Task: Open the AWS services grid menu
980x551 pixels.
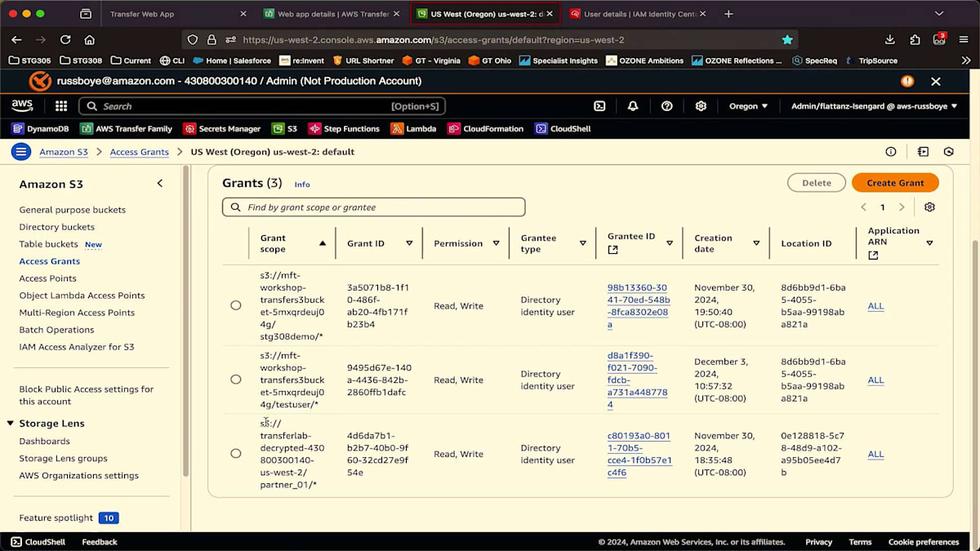Action: click(x=61, y=106)
